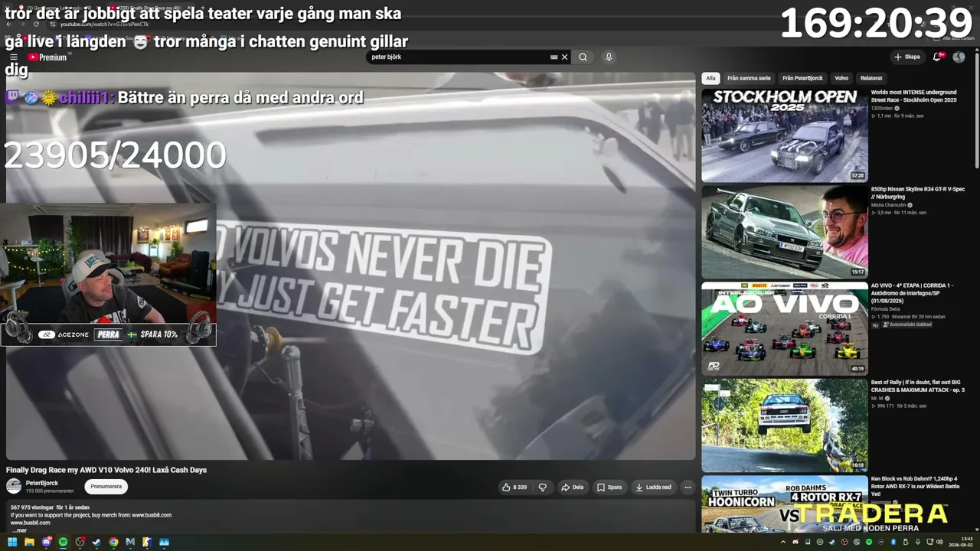The height and width of the screenshot is (551, 980).
Task: Click the YouTube video player area
Action: pyautogui.click(x=351, y=266)
